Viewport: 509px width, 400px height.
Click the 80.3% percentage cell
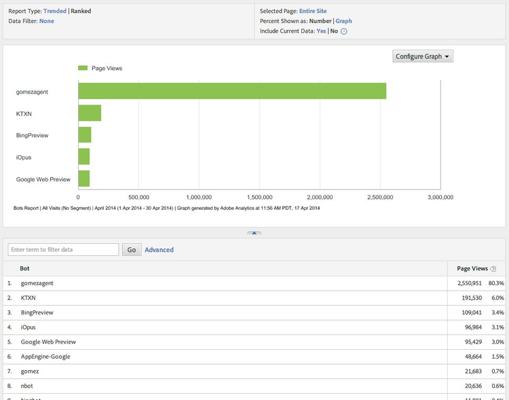pos(496,283)
